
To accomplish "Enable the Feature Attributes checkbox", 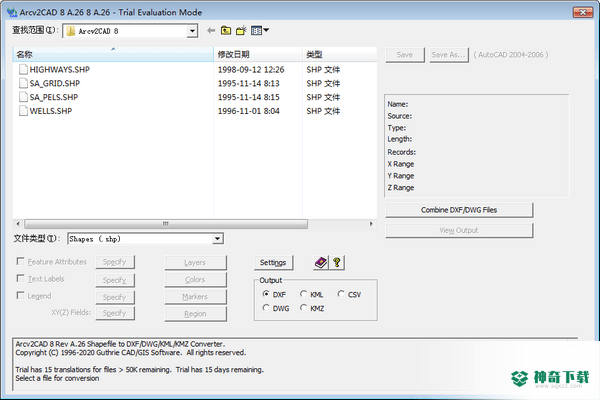I will point(20,261).
